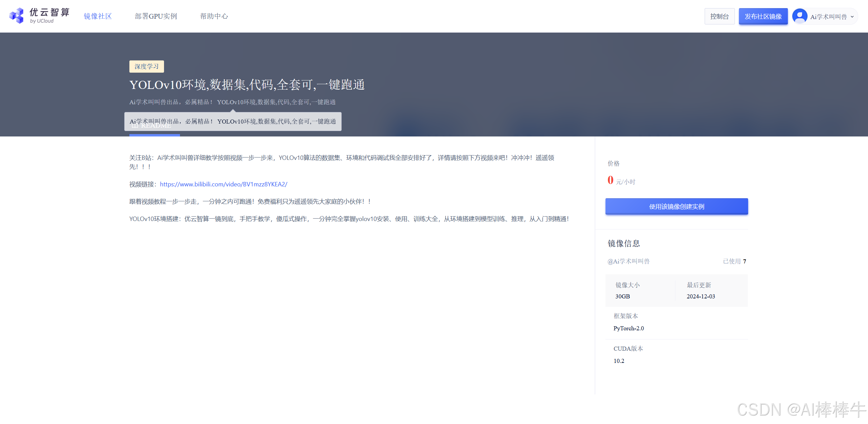Click 使用该镜像创建实例 to create an instance
The height and width of the screenshot is (424, 868).
[x=676, y=206]
